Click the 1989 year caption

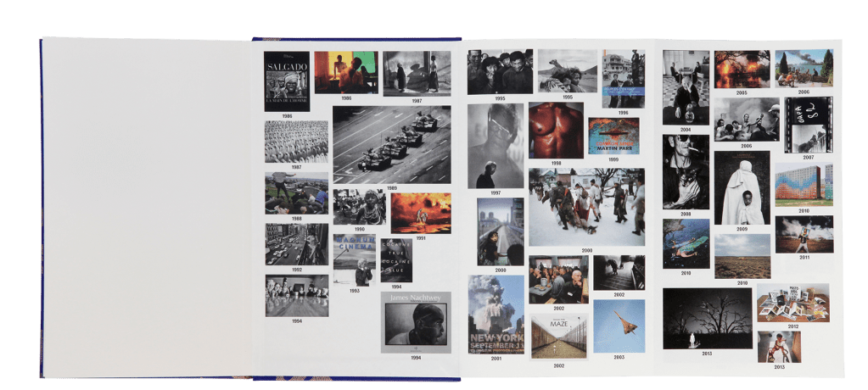click(x=392, y=188)
